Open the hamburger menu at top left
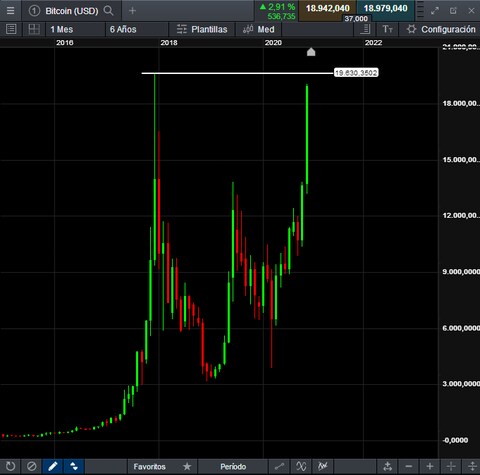 click(10, 11)
